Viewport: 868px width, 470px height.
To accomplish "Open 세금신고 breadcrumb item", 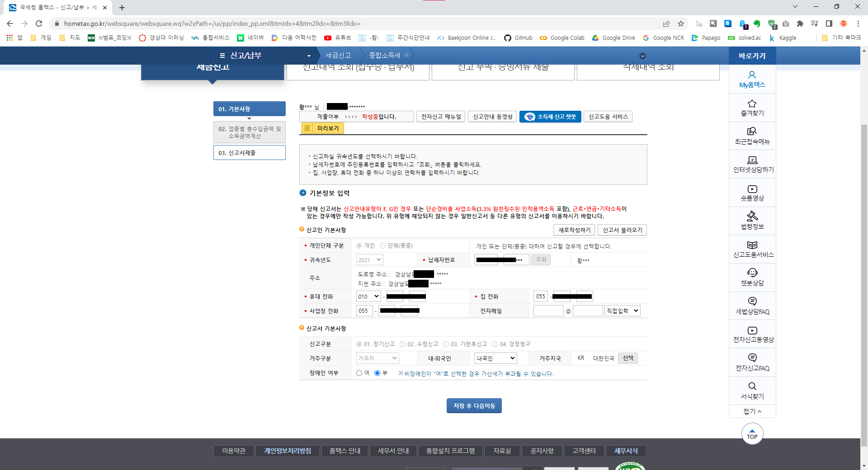I will [x=338, y=55].
